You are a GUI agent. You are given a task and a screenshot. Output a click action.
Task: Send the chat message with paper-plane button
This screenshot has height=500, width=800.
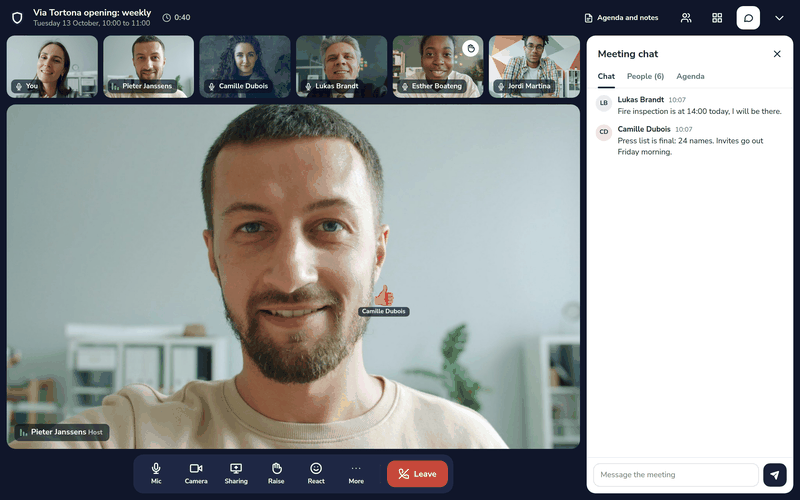pos(774,475)
